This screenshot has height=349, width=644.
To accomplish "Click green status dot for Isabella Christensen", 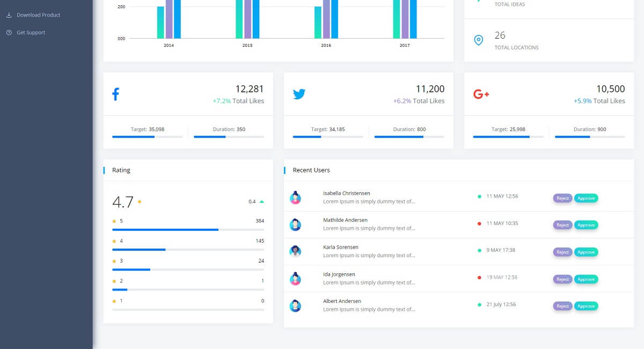I will (x=479, y=197).
